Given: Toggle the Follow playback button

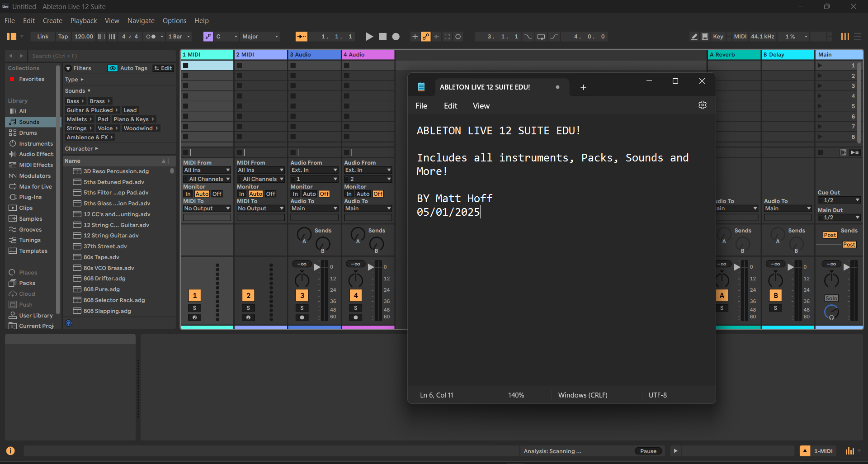Looking at the screenshot, I should click(x=301, y=37).
